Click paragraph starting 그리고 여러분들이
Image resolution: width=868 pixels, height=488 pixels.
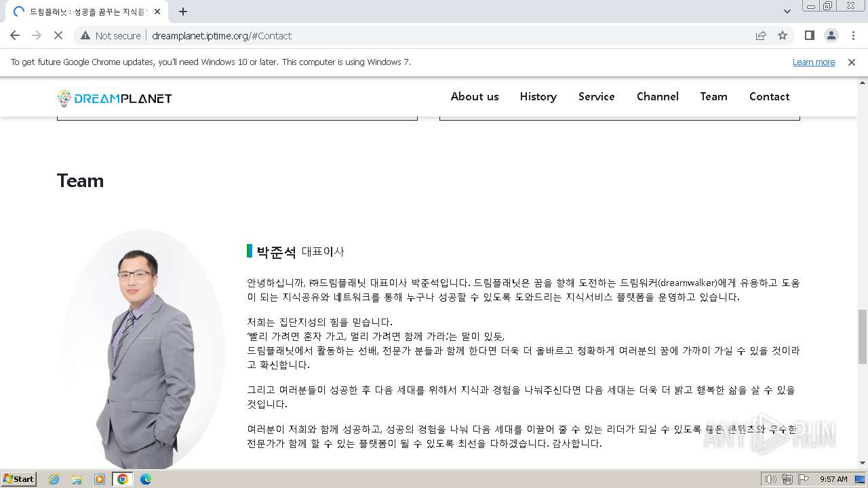521,397
